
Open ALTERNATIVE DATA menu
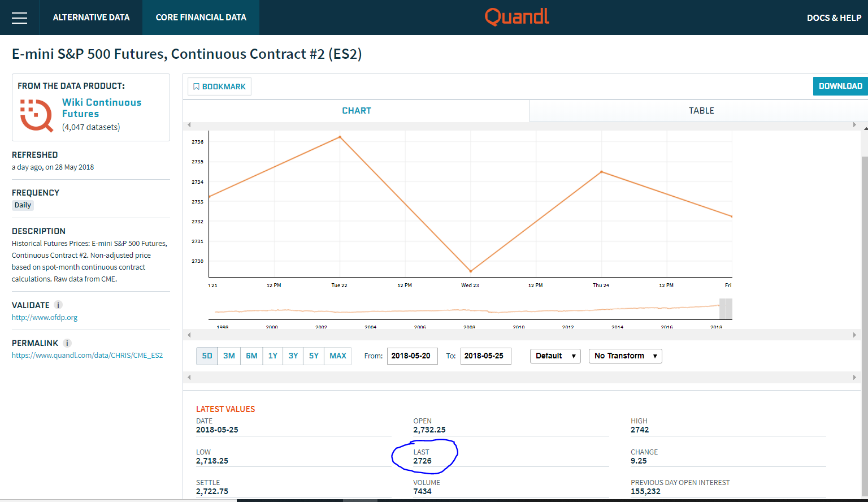91,18
